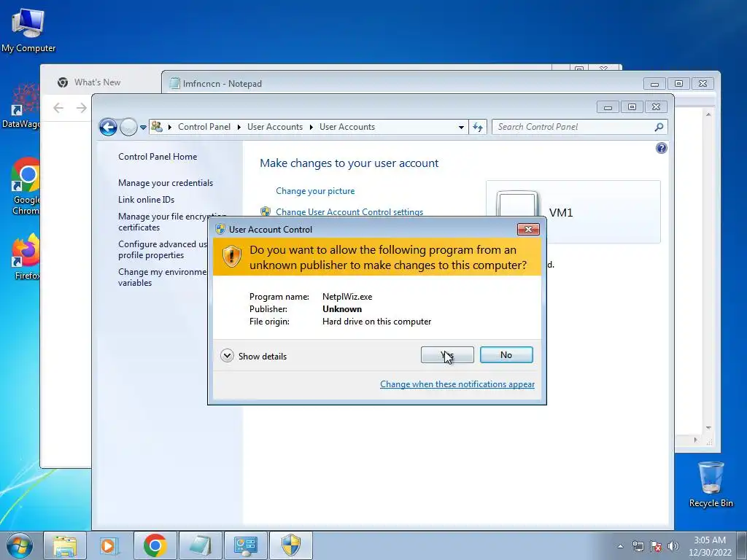Image resolution: width=747 pixels, height=560 pixels.
Task: Open Control Panel Home link
Action: click(x=158, y=157)
